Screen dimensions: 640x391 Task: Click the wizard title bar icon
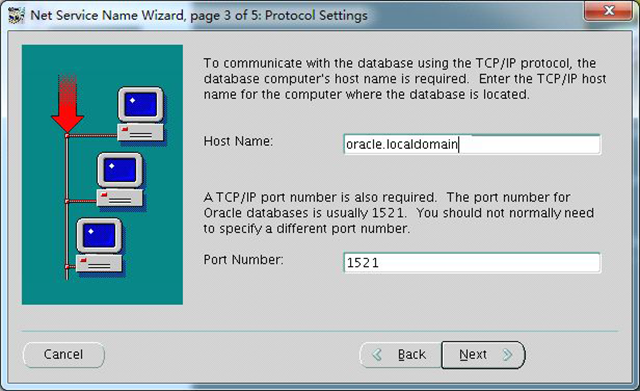pyautogui.click(x=16, y=16)
